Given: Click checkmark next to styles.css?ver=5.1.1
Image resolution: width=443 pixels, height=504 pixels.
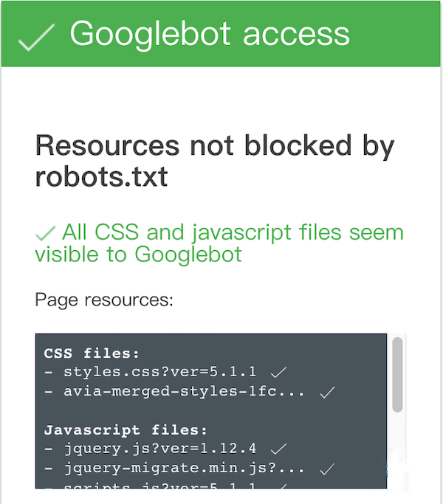Looking at the screenshot, I should click(278, 372).
